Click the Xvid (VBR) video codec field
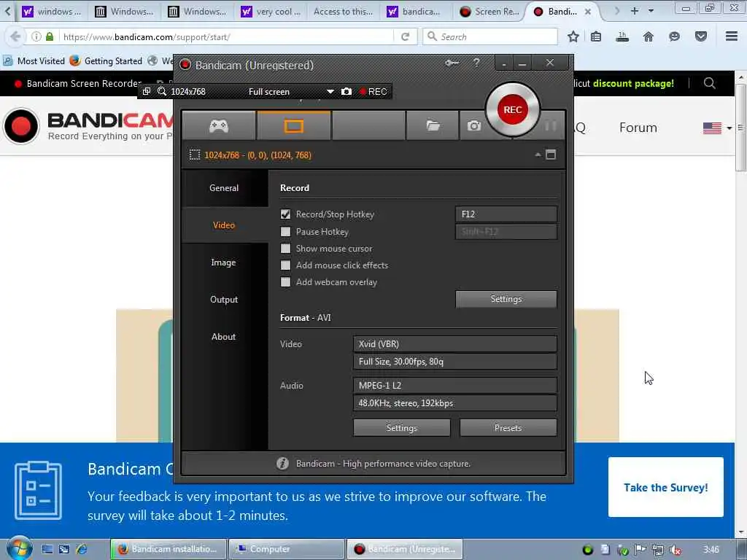 (x=455, y=344)
